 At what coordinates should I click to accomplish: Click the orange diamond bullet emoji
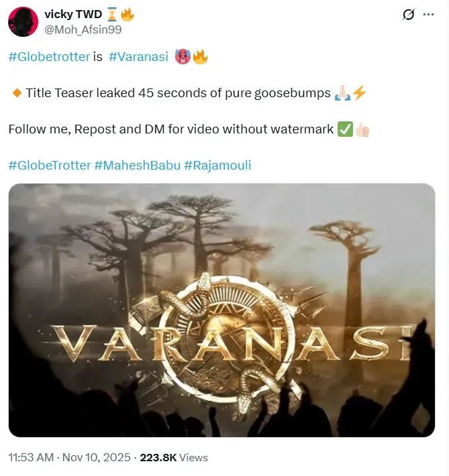17,93
